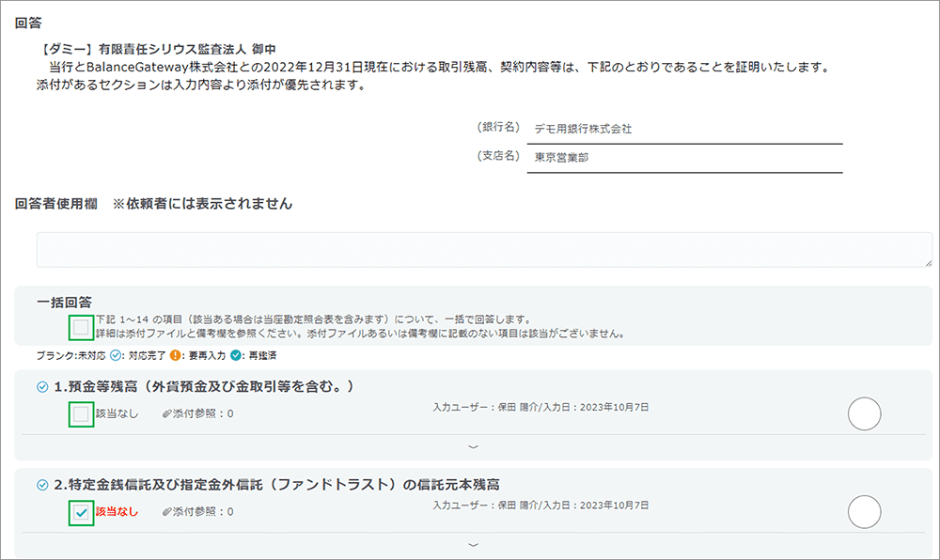Uncheck 該当なし for 2.特定金銭信託
The width and height of the screenshot is (940, 560).
click(x=82, y=512)
